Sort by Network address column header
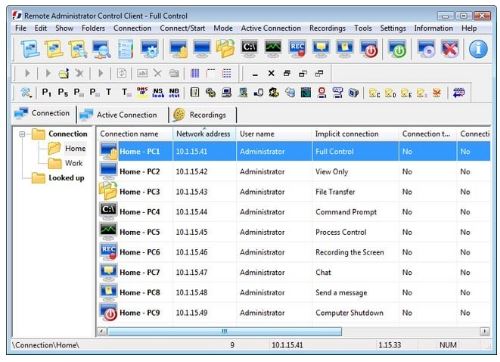 point(204,134)
